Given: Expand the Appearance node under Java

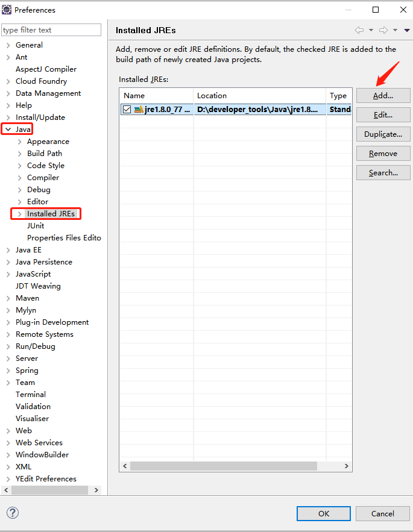Looking at the screenshot, I should coord(20,142).
